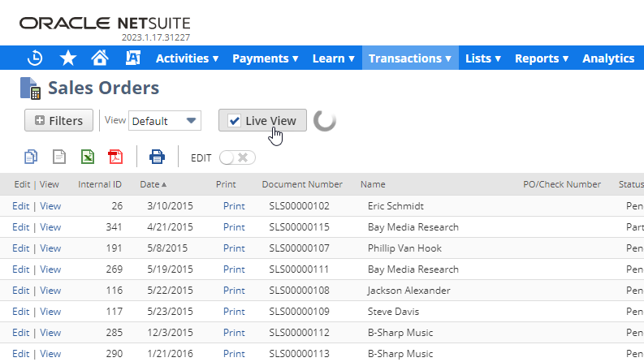Open the Recent Records history icon
The width and height of the screenshot is (644, 362).
[x=35, y=58]
